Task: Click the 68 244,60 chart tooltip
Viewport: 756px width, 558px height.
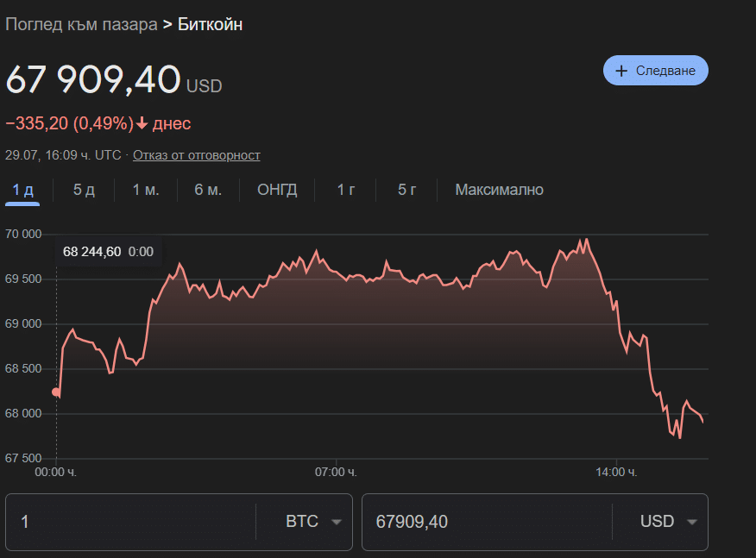Action: 109,252
